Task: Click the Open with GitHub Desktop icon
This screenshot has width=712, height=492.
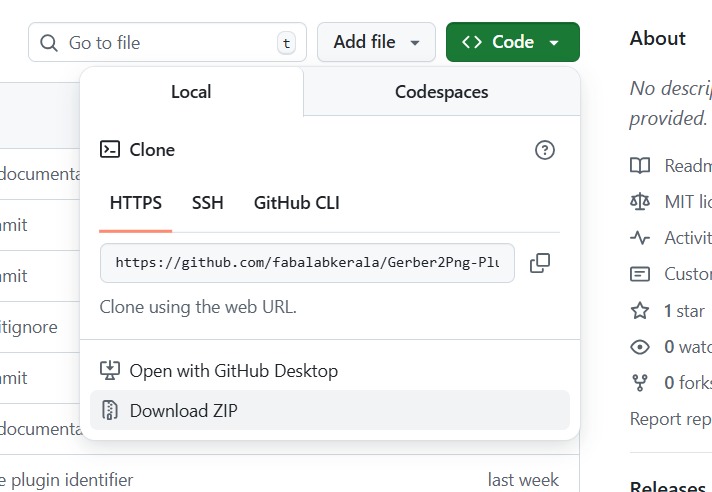Action: coord(110,371)
